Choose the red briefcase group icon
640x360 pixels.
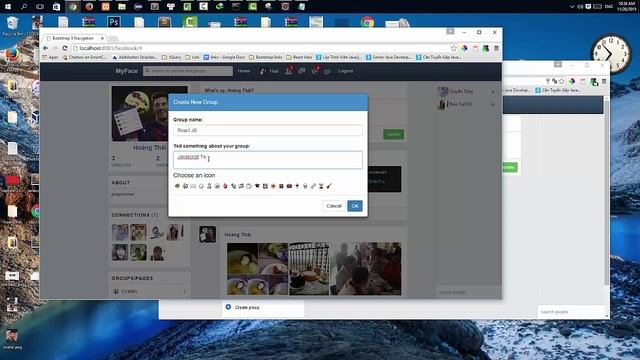coord(289,186)
